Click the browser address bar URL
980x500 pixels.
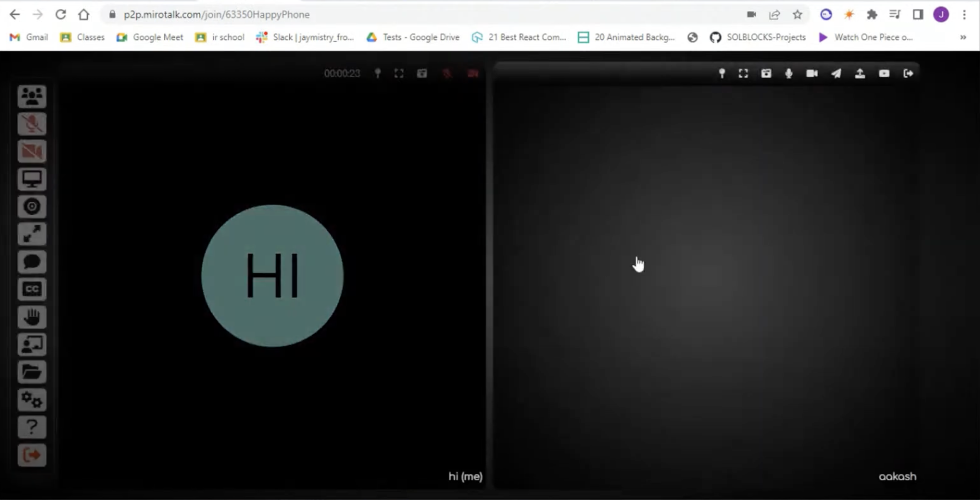pos(217,15)
